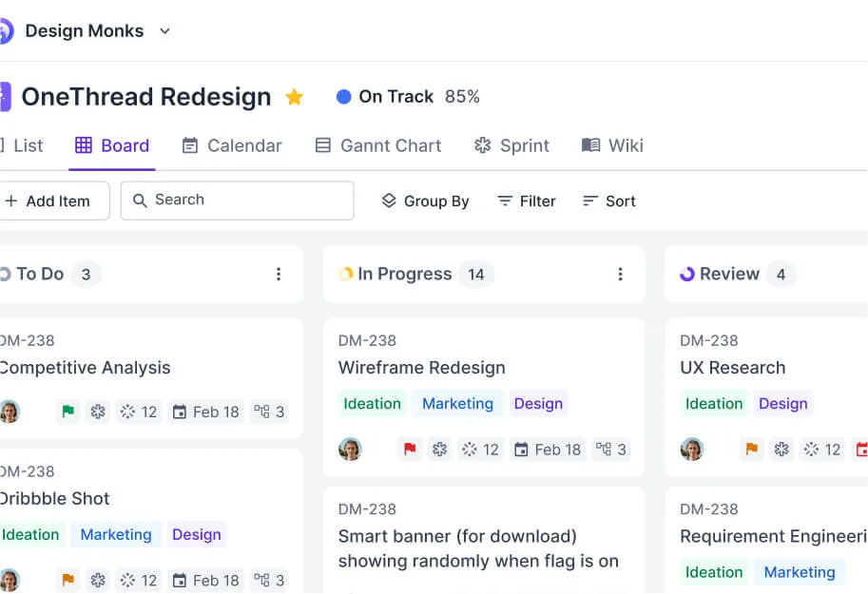Open the UX Research card title
Image resolution: width=868 pixels, height=594 pixels.
pyautogui.click(x=732, y=368)
